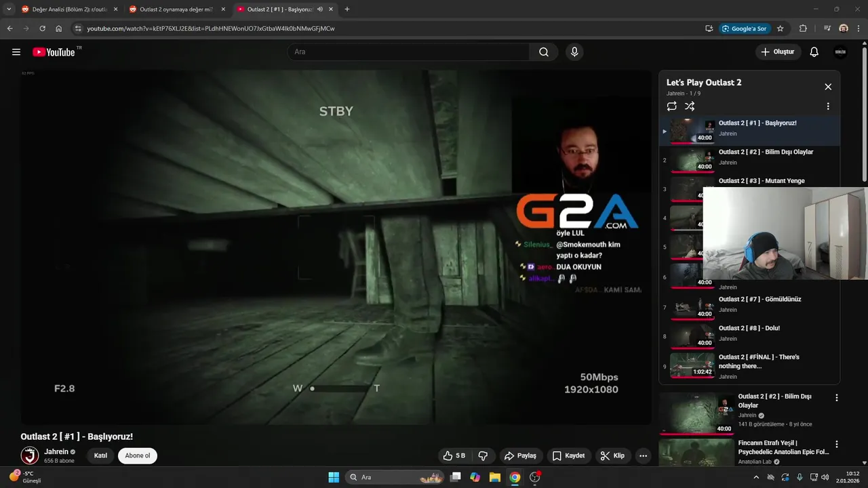Dislike the video
Viewport: 868px width, 488px height.
point(484,455)
